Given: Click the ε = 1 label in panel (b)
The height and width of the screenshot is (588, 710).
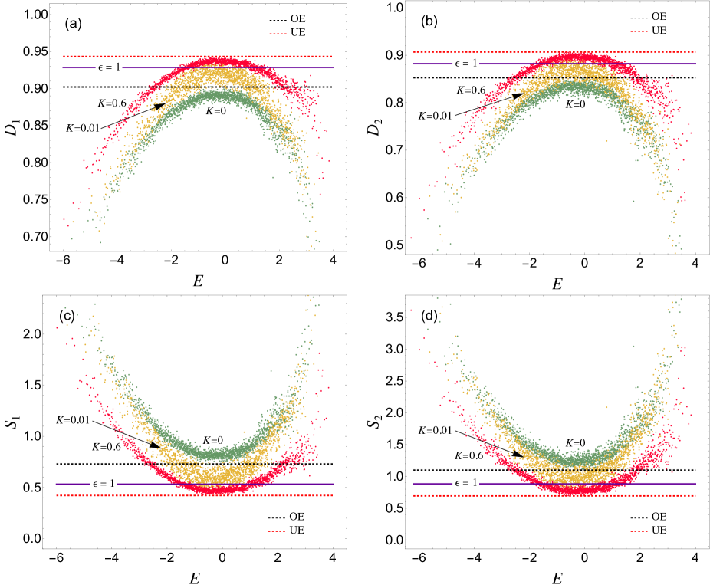Looking at the screenshot, I should tap(466, 64).
